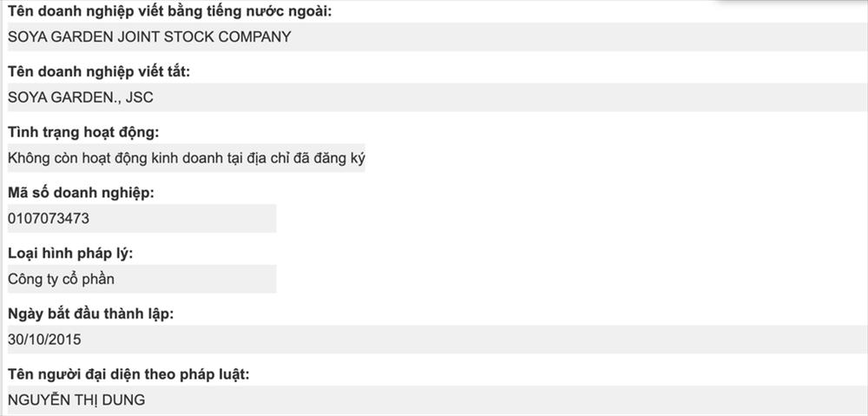Viewport: 868px width, 416px height.
Task: Click the word "COMPANY" in the foreign name
Action: coord(258,37)
